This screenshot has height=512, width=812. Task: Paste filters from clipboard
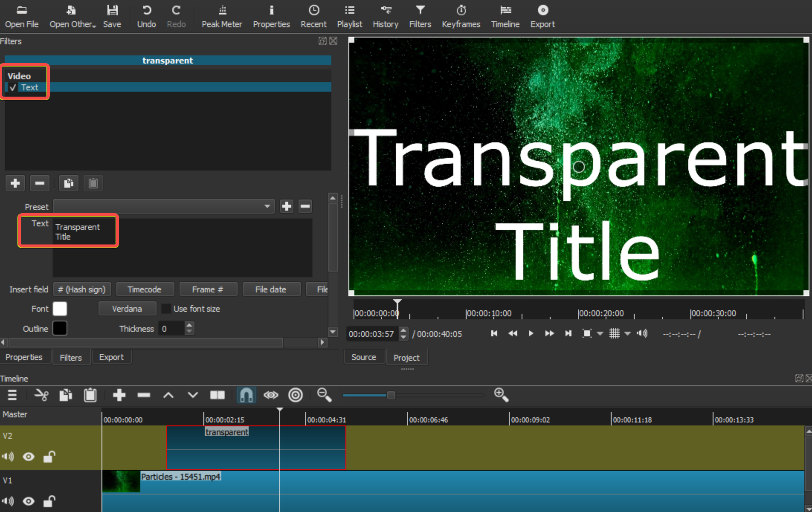[93, 183]
